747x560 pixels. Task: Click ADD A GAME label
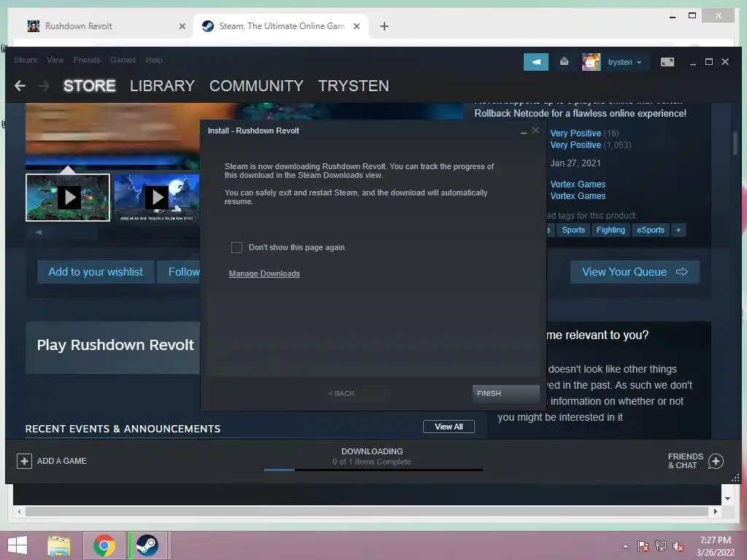[62, 461]
